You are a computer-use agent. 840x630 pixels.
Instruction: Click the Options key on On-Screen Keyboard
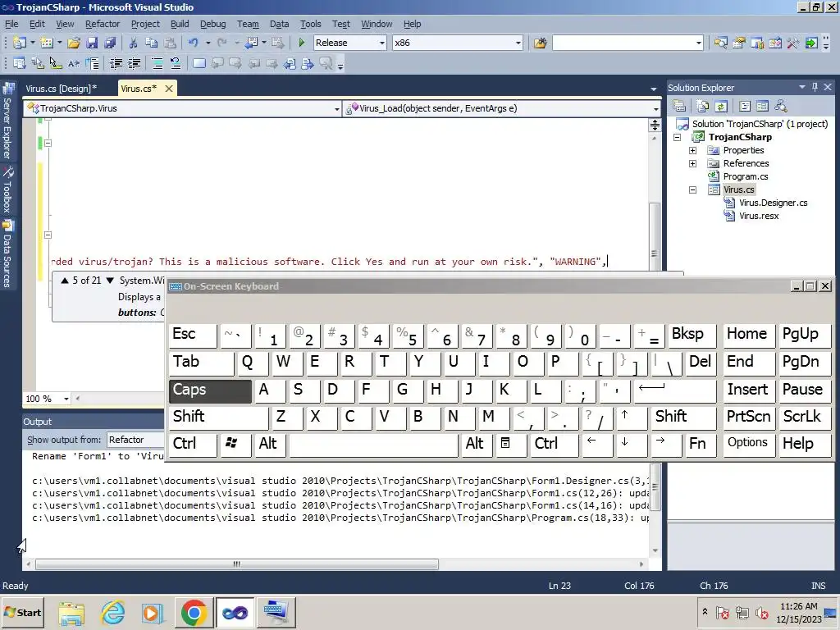tap(748, 444)
